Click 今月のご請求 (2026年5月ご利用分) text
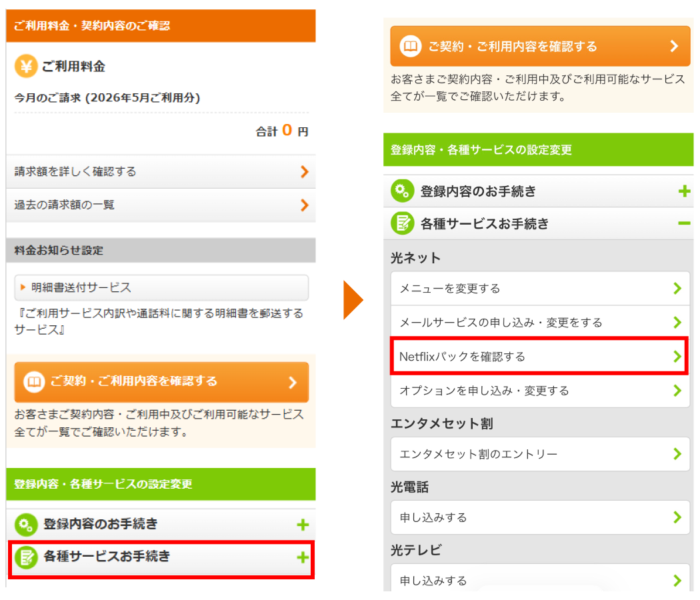 (107, 98)
